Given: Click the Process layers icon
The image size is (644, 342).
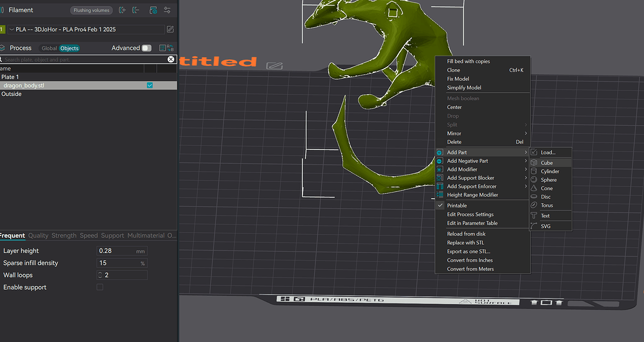Looking at the screenshot, I should click(x=2, y=48).
